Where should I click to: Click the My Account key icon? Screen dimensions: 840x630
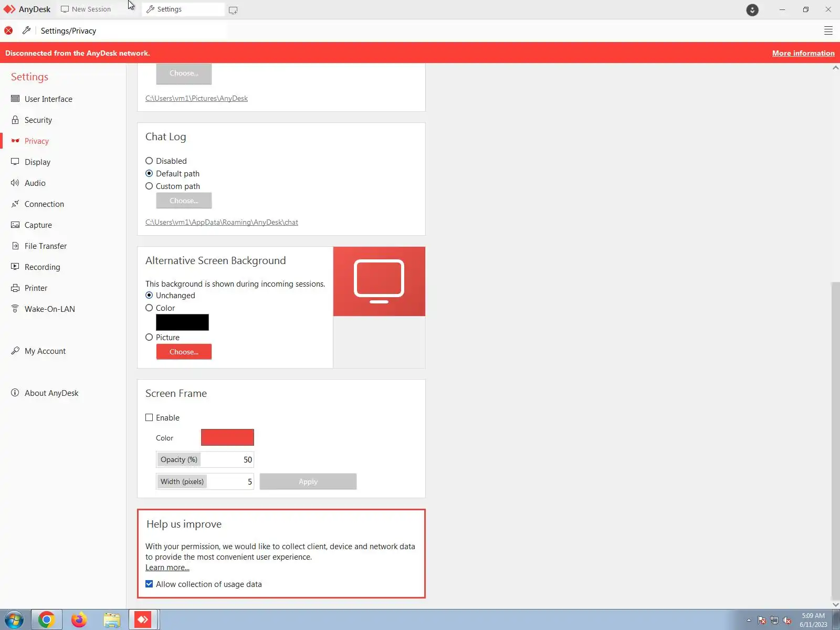pos(15,351)
